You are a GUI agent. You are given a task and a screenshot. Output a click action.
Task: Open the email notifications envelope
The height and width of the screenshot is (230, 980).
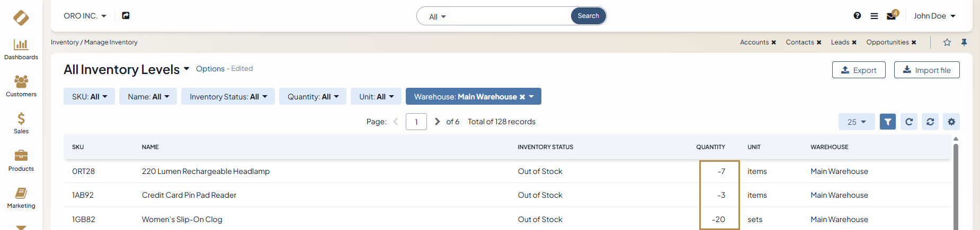point(891,16)
